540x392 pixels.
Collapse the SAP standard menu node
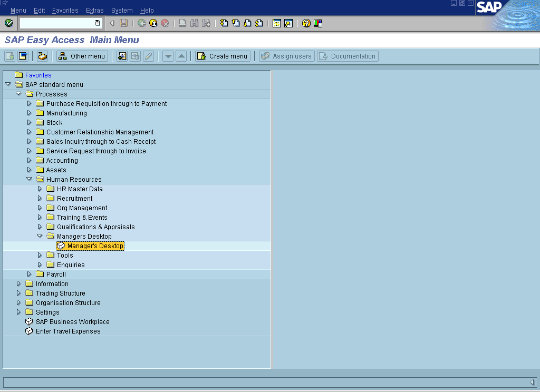pos(8,84)
